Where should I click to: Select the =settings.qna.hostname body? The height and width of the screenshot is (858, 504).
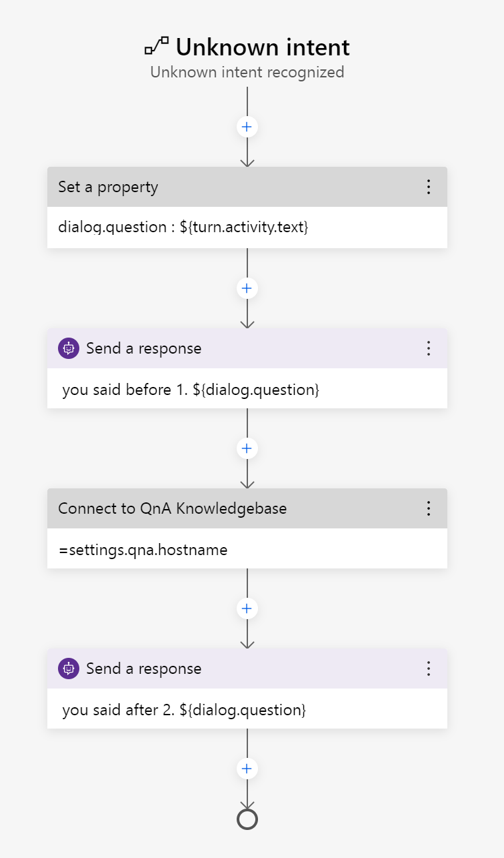click(x=143, y=550)
